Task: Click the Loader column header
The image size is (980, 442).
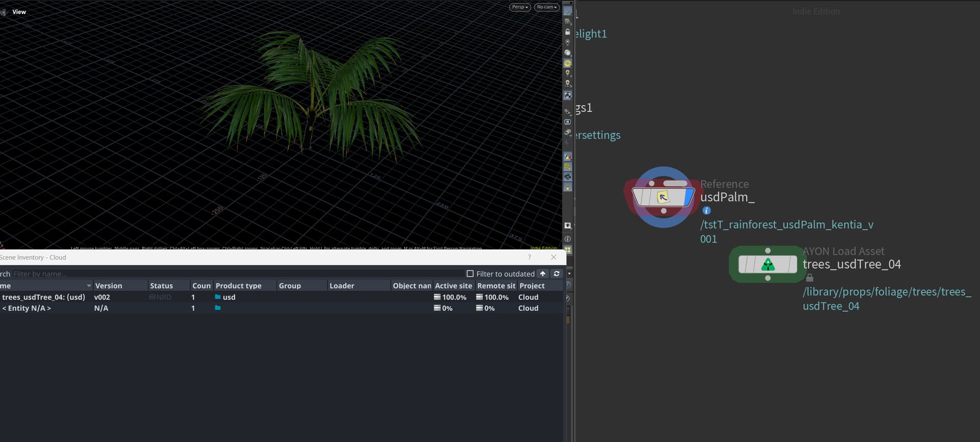Action: (359, 286)
